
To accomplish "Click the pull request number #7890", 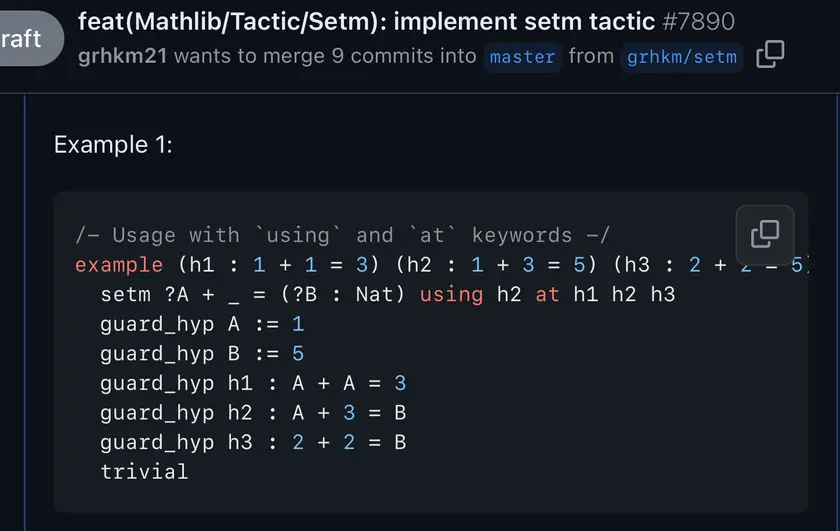I will click(x=699, y=22).
